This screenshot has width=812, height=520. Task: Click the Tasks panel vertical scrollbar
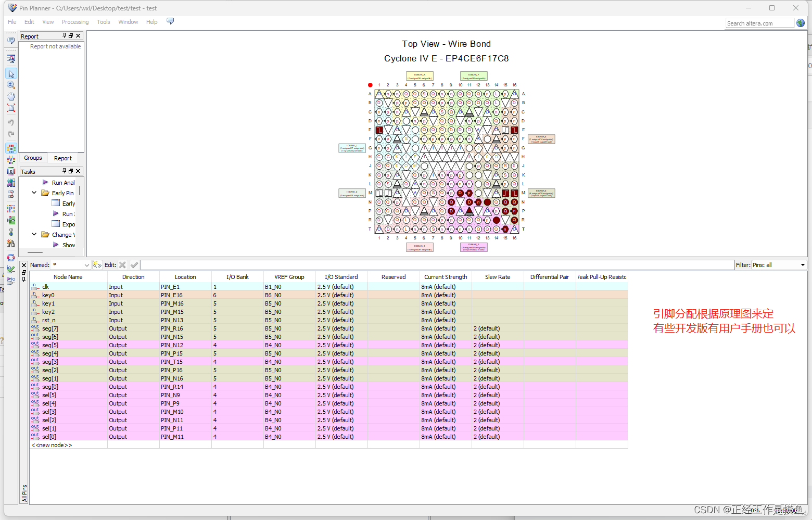(80, 191)
